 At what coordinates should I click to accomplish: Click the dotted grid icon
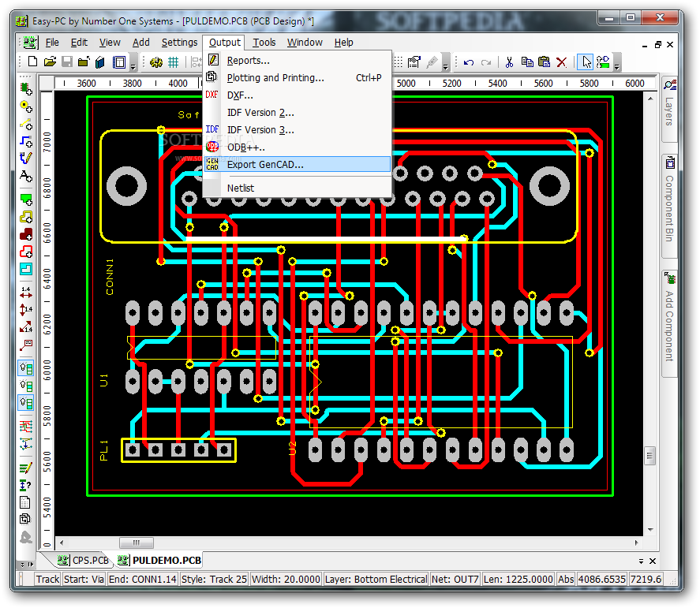[x=399, y=62]
